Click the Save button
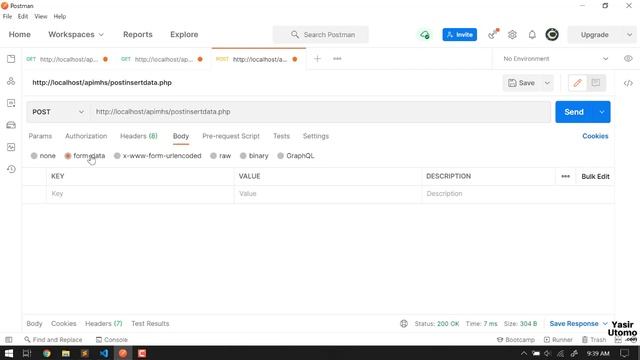 pyautogui.click(x=522, y=83)
